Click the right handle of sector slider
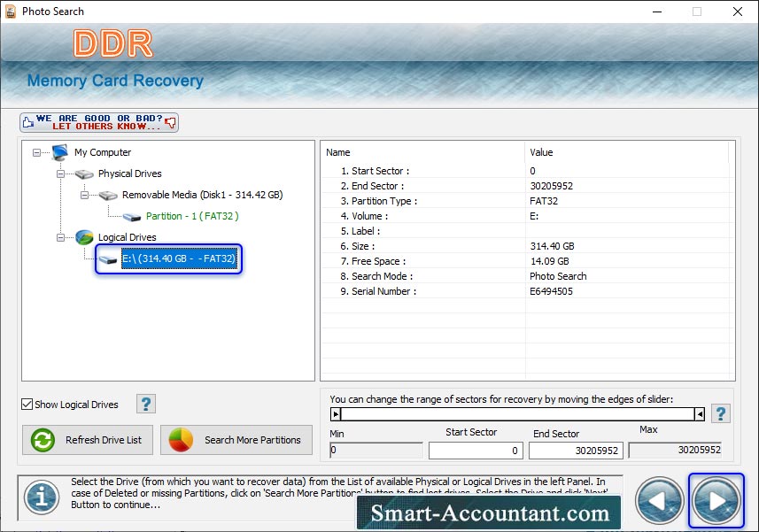This screenshot has height=532, width=759. point(700,414)
